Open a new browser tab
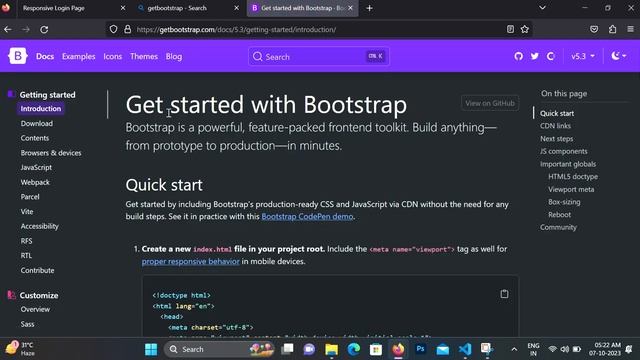This screenshot has width=640, height=360. point(369,8)
